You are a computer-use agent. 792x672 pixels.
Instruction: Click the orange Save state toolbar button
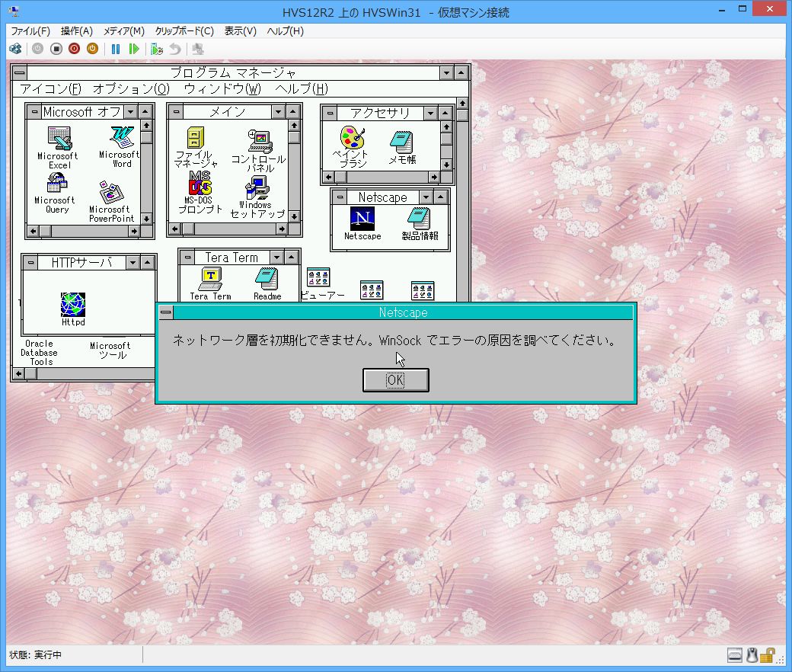tap(92, 49)
